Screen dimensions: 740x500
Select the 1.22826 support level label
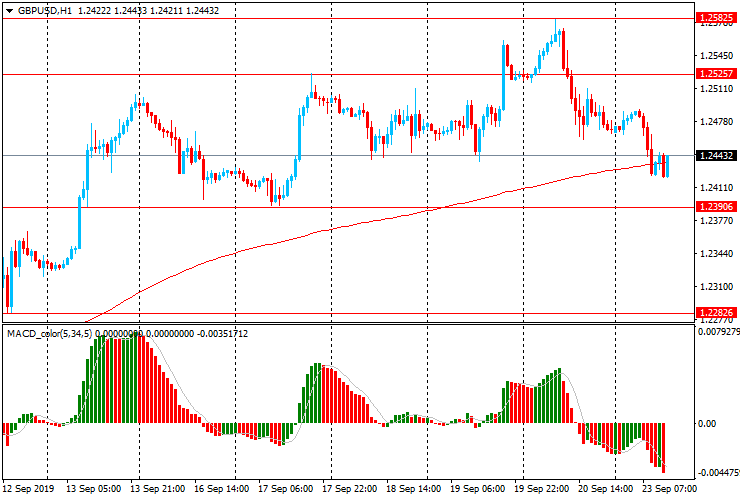[716, 313]
